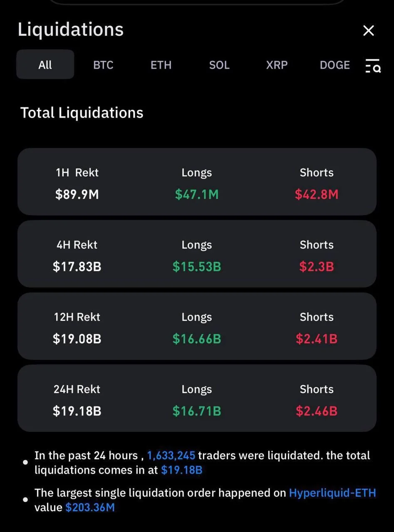Click the 24H shorts value $2.46B
Screen dimensions: 394x532
[317, 411]
